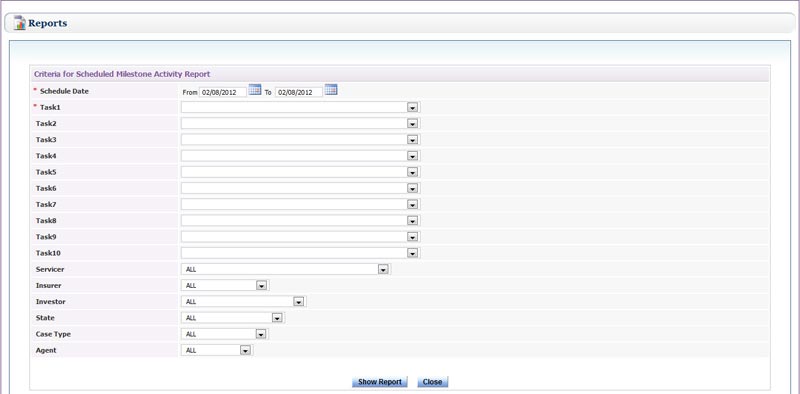Open the Task1 dropdown arrow

[x=413, y=108]
